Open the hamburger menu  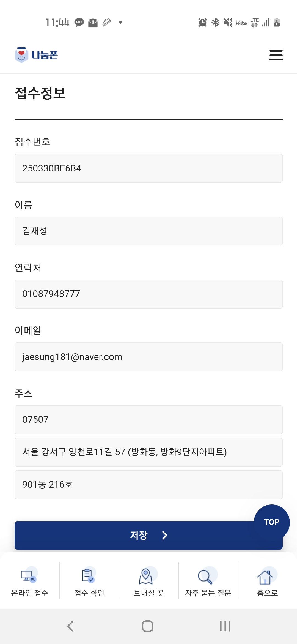click(x=276, y=55)
